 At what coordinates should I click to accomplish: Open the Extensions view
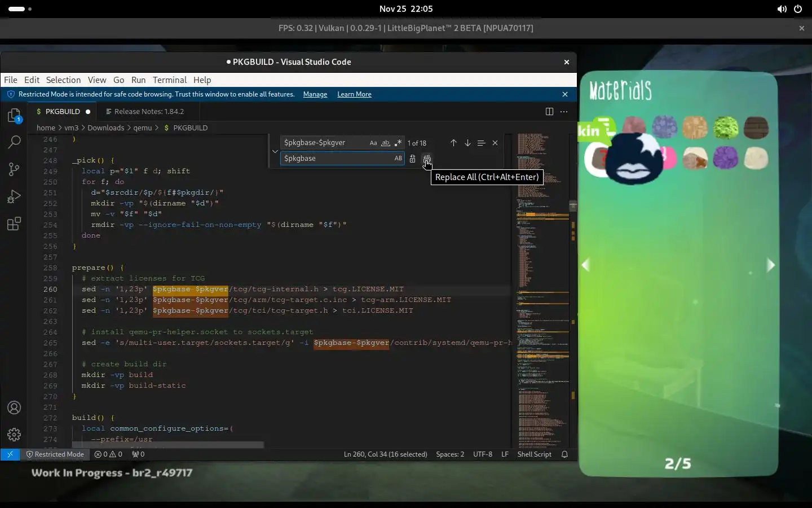pos(14,224)
